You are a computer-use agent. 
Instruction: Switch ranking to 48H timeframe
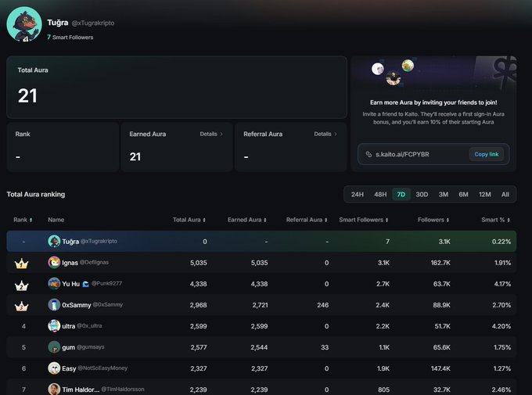click(380, 195)
